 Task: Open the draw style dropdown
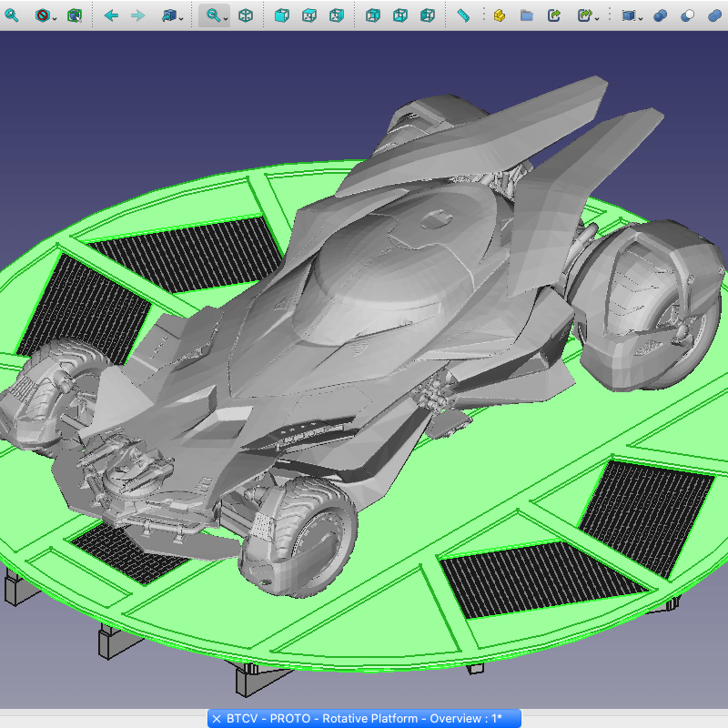point(55,18)
